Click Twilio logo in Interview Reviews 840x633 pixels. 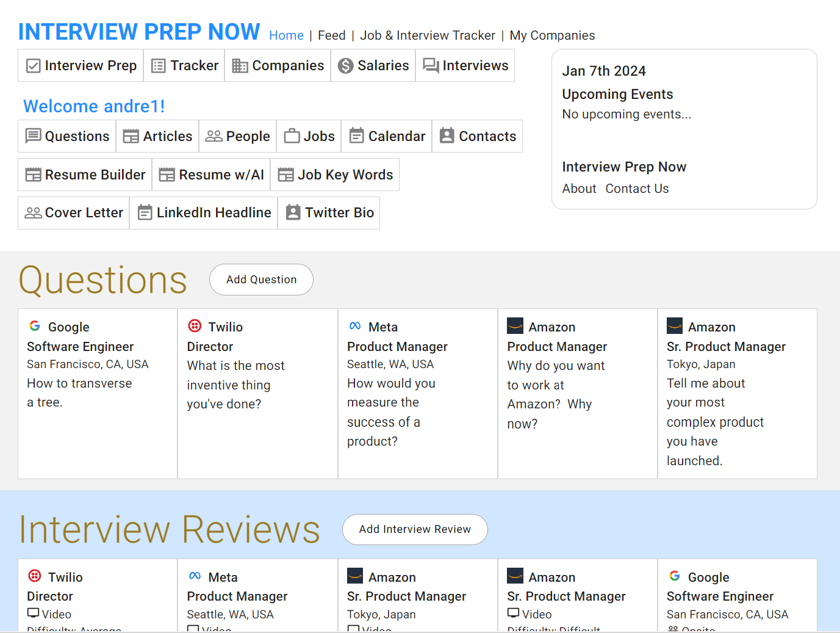tap(35, 576)
